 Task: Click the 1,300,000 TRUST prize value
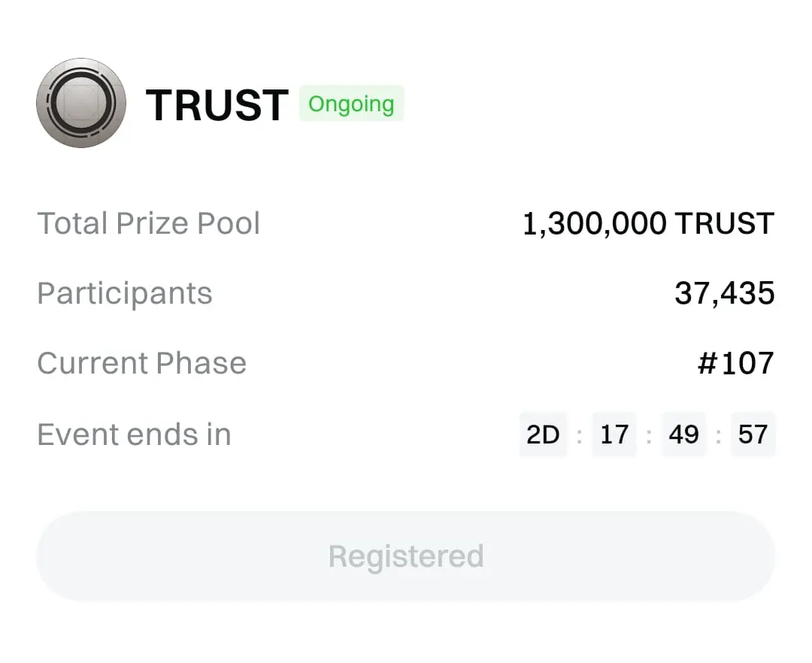pos(648,223)
